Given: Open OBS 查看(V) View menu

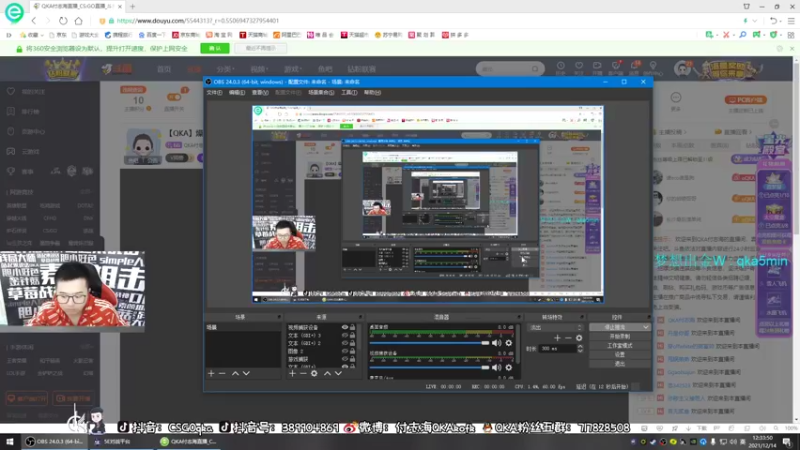Looking at the screenshot, I should click(x=260, y=93).
